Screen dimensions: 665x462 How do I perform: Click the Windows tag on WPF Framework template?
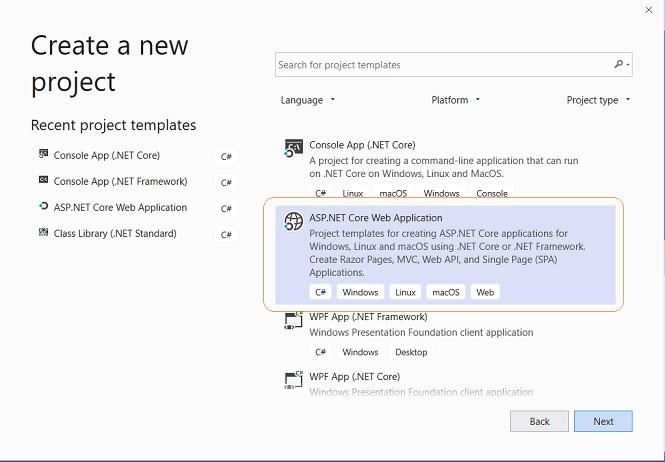360,352
